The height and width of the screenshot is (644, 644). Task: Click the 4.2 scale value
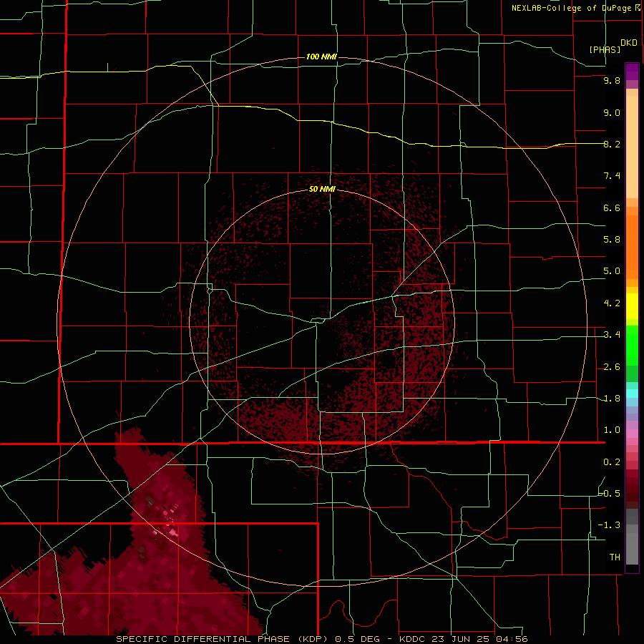(x=612, y=303)
